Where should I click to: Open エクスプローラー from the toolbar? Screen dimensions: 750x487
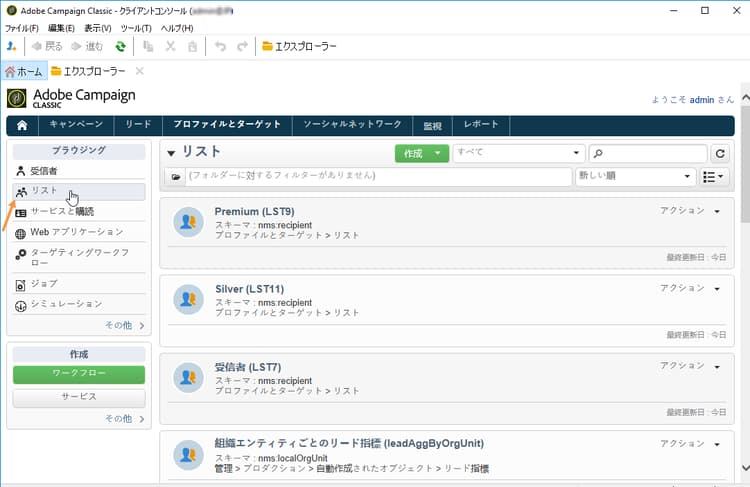pos(299,46)
